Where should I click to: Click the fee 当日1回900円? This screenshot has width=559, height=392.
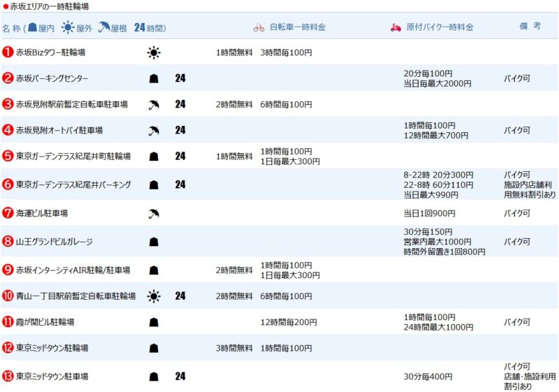(x=430, y=213)
